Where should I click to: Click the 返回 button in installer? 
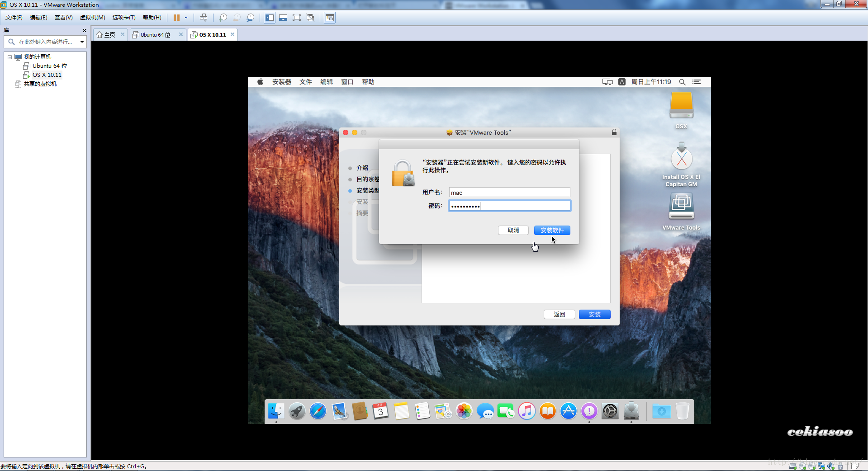(559, 315)
